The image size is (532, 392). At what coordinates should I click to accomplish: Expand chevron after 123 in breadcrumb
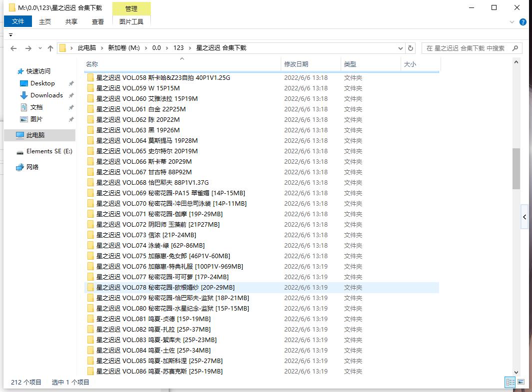[x=190, y=48]
